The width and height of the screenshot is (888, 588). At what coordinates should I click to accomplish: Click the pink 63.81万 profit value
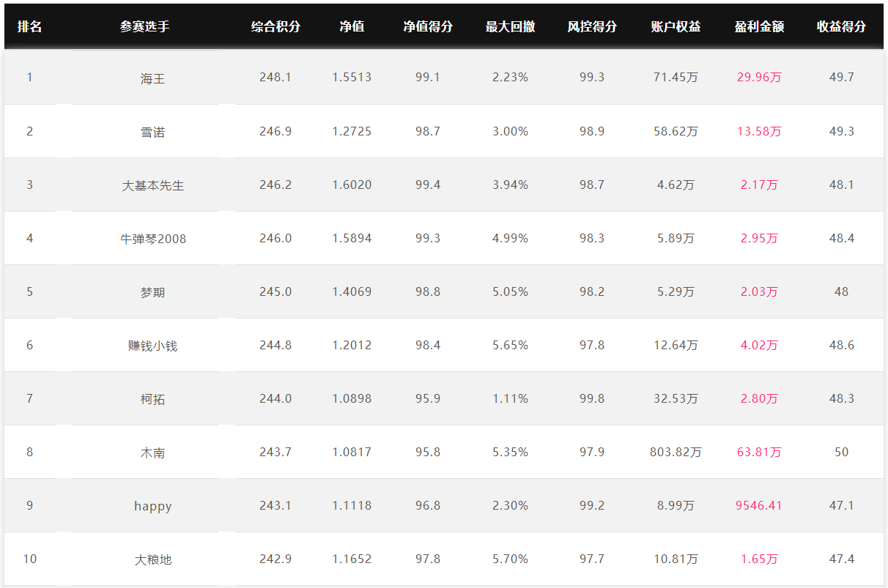759,452
